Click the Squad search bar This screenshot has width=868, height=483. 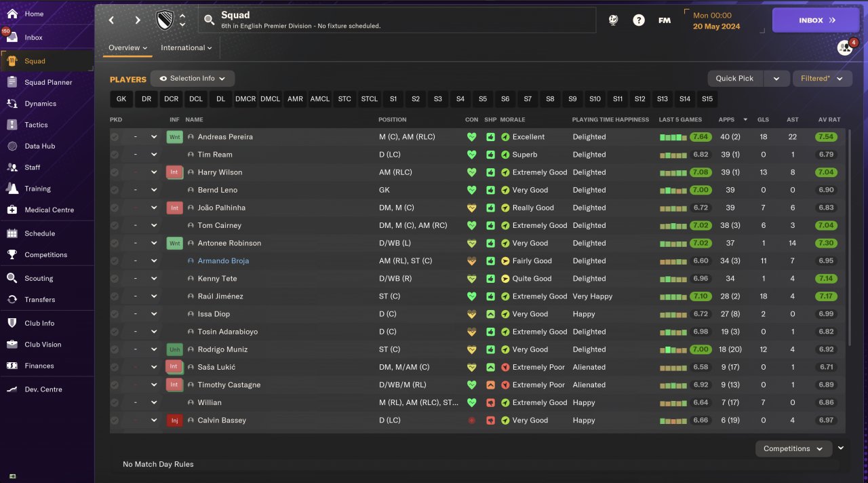(x=397, y=20)
